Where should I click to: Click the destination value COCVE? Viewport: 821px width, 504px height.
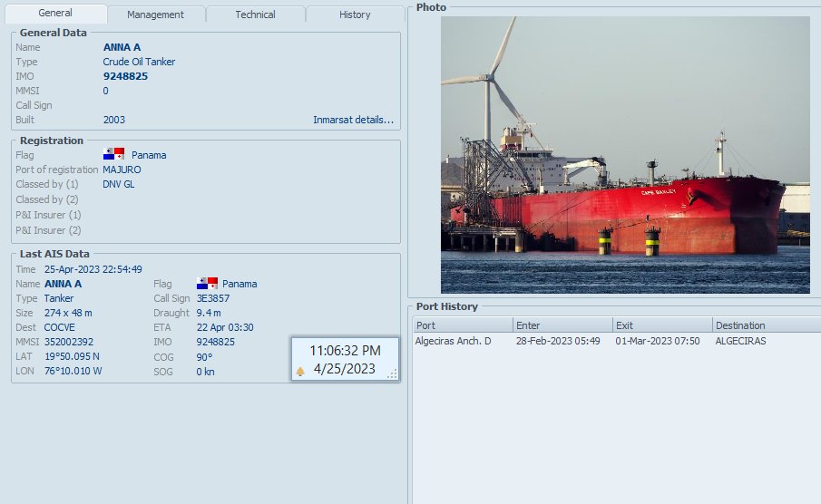[60, 327]
